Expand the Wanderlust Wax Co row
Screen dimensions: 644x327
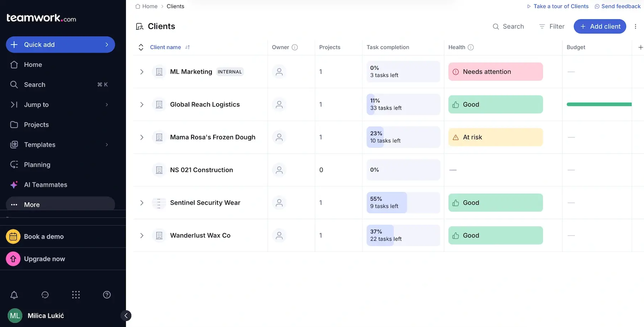click(x=142, y=235)
